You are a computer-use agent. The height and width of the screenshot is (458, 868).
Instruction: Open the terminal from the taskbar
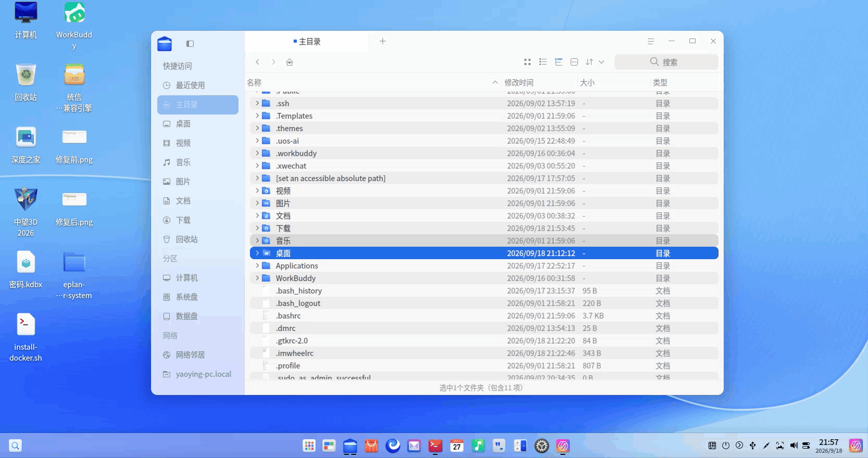(x=435, y=446)
